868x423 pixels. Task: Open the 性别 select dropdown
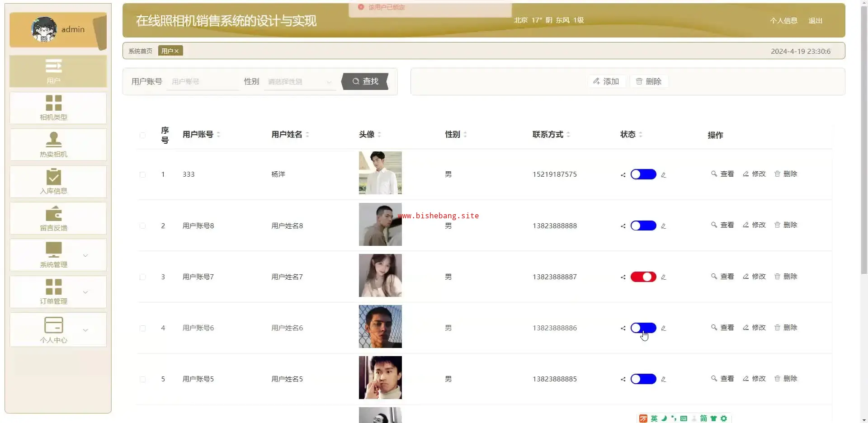point(300,82)
